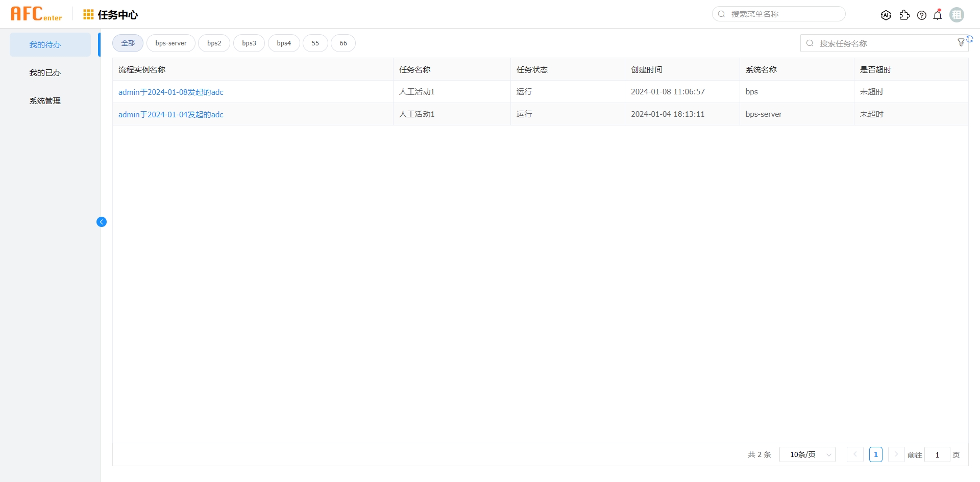This screenshot has height=482, width=980.
Task: Select the bps2 filter tag
Action: pos(214,43)
